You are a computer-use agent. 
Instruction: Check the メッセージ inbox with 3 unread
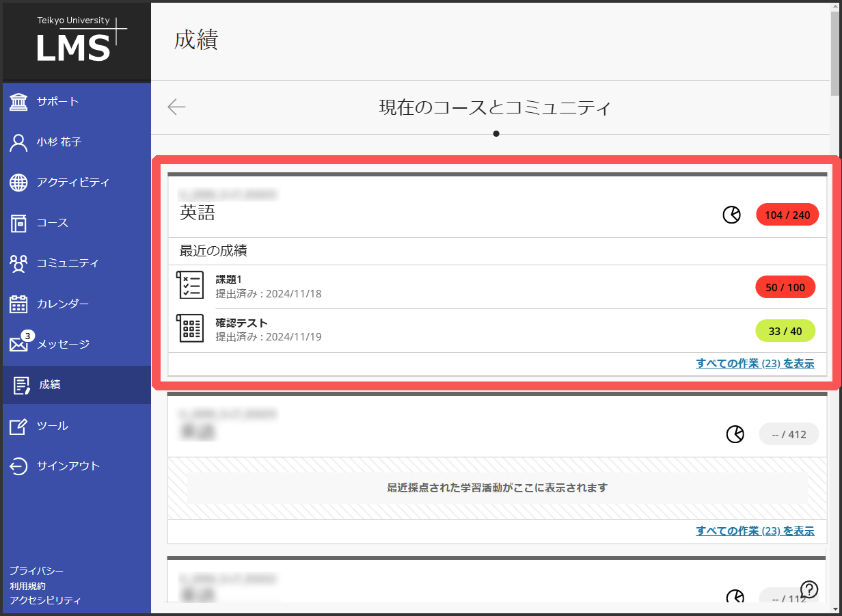(x=62, y=344)
